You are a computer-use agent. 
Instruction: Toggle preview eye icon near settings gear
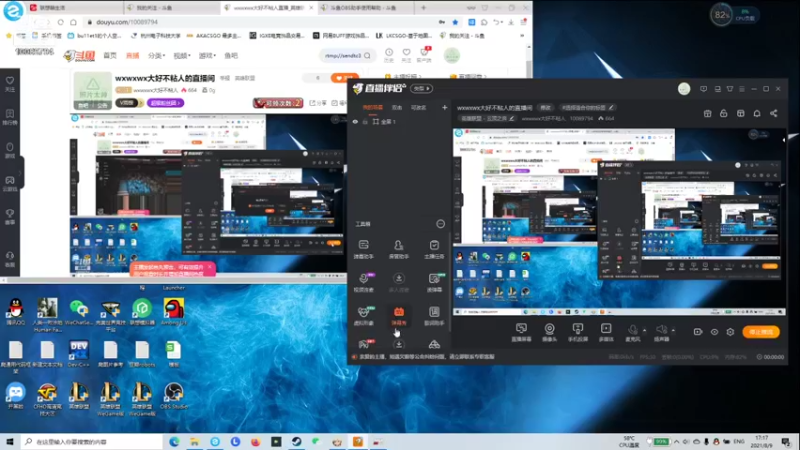pos(714,332)
